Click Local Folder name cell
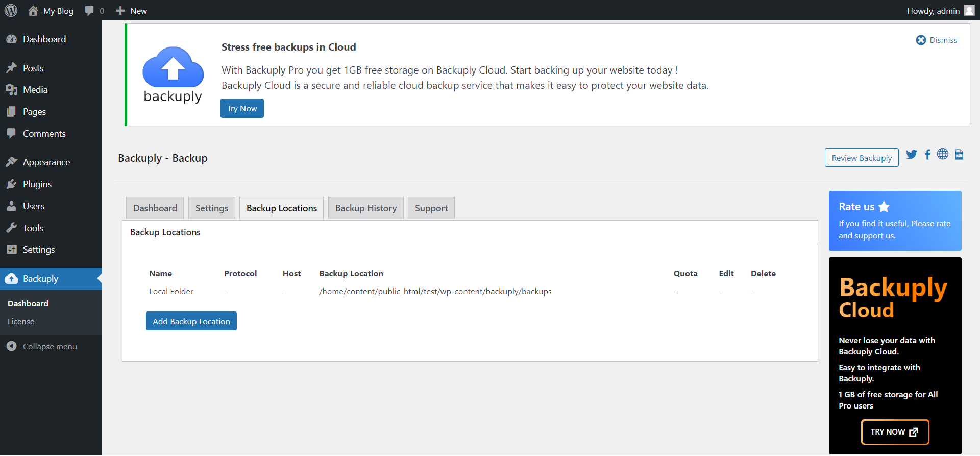 click(171, 292)
